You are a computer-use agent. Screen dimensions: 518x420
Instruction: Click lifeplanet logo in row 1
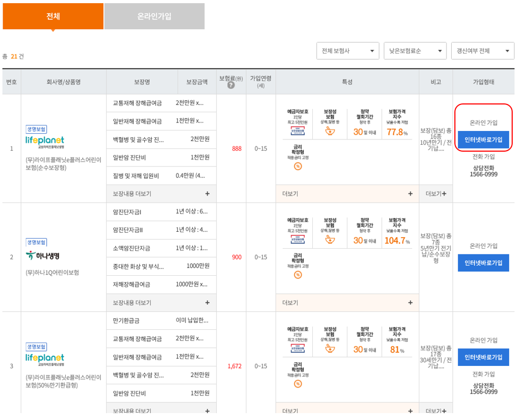tap(45, 142)
